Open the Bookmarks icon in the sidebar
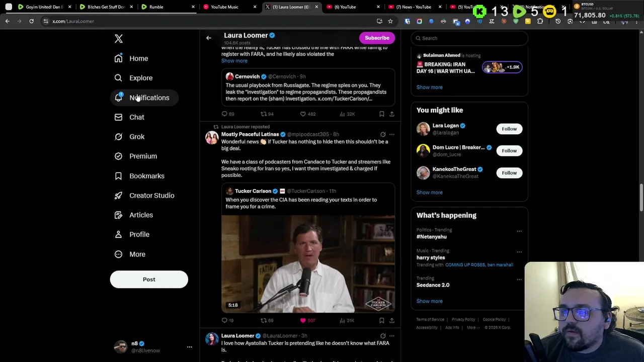Viewport: 644px width, 362px height. (x=118, y=176)
